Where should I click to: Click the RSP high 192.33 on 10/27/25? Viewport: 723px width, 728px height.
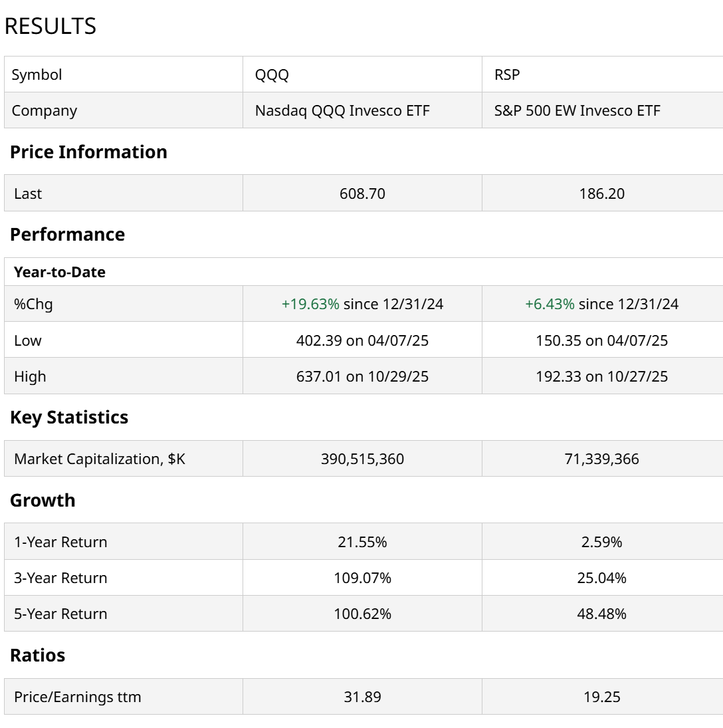tap(601, 376)
